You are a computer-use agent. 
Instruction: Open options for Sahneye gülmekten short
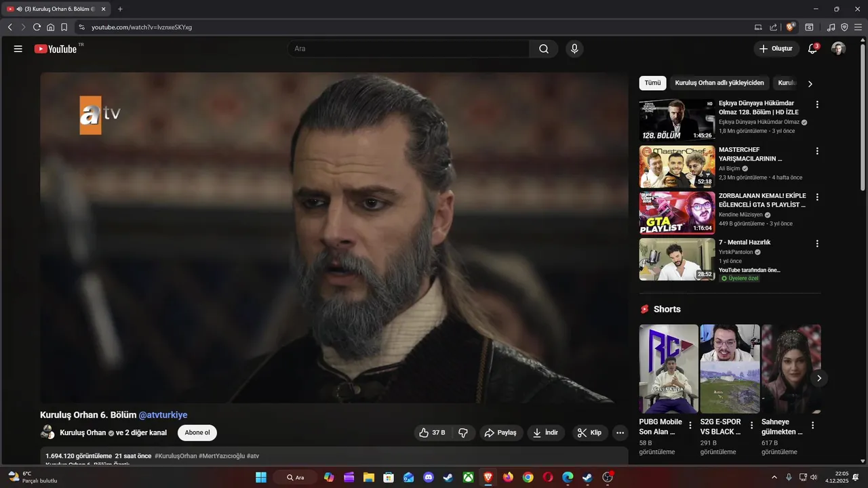812,426
